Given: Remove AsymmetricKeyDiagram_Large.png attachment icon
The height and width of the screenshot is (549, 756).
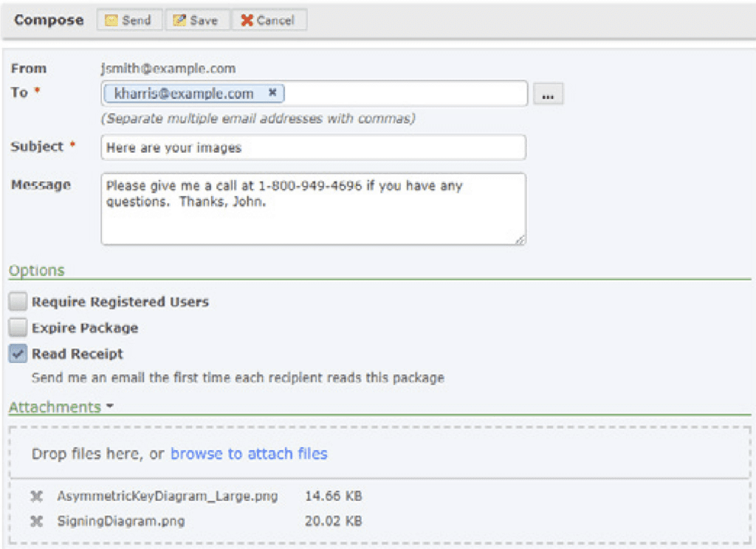Looking at the screenshot, I should [x=37, y=496].
